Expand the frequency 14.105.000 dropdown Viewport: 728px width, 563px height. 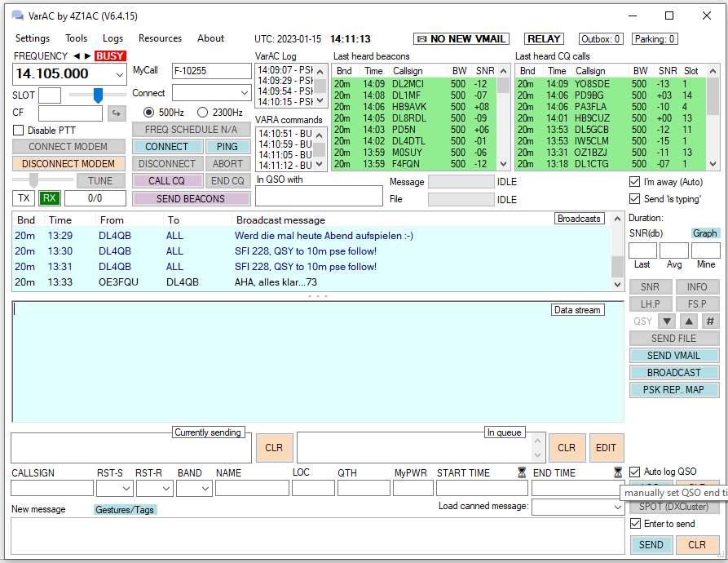[121, 74]
